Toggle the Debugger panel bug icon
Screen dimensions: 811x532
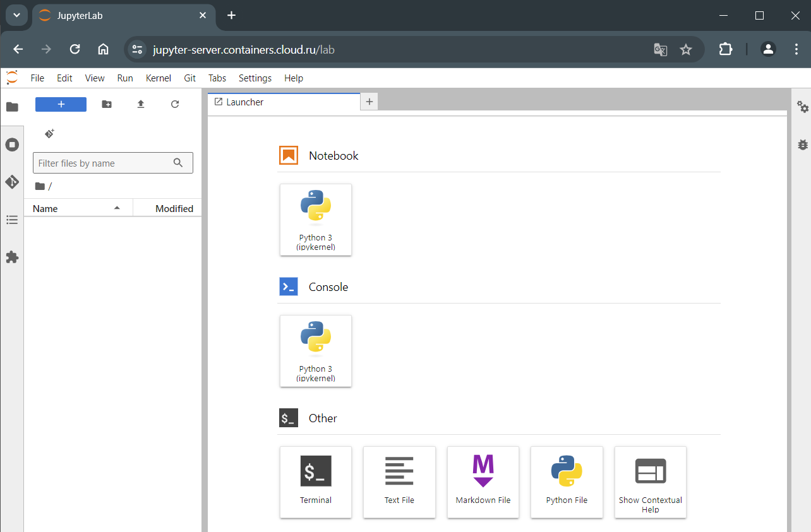pyautogui.click(x=802, y=145)
